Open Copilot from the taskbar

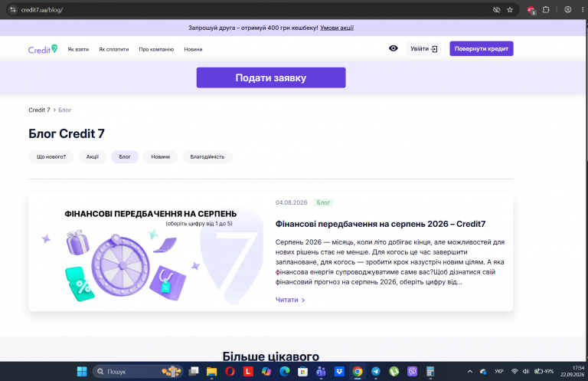point(266,372)
